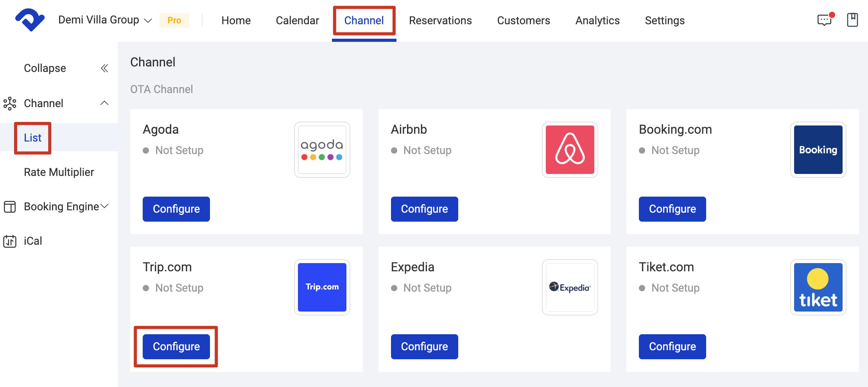
Task: Expand the Booking Engine section
Action: click(x=104, y=206)
